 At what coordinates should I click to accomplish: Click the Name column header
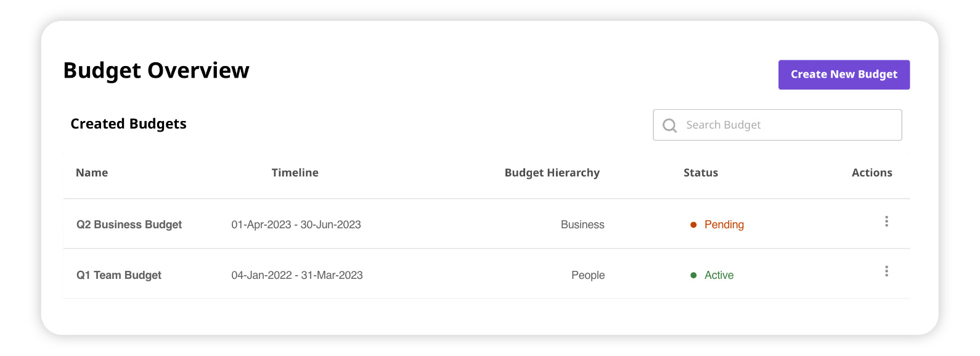91,173
